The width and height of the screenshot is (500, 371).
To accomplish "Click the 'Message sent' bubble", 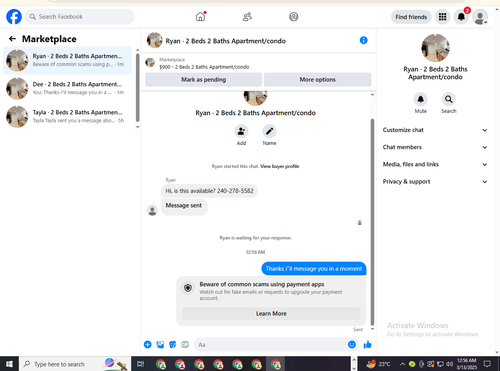I will [184, 206].
